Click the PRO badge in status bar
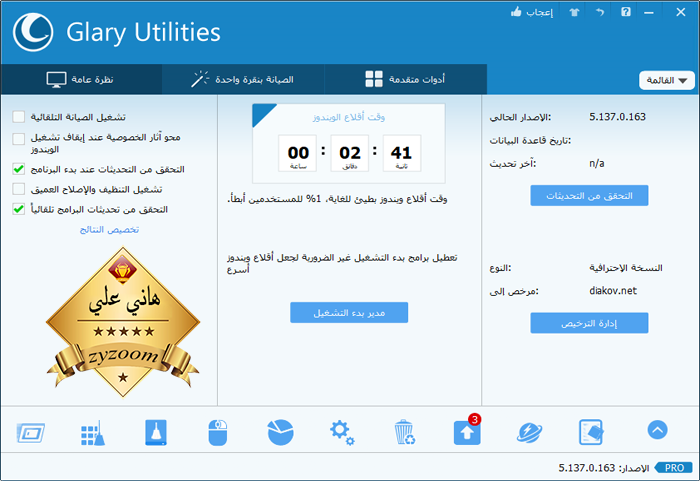 (x=673, y=468)
